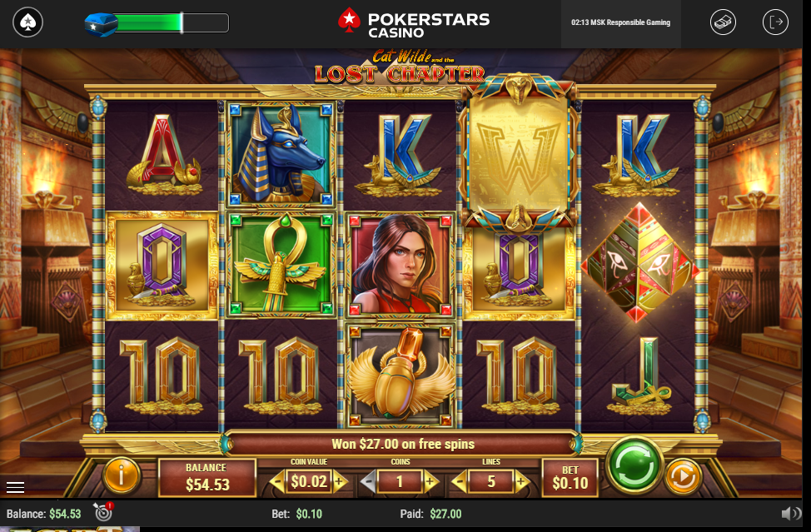Viewport: 811px width, 532px height.
Task: Click the rewards chest progress bar
Action: click(171, 23)
